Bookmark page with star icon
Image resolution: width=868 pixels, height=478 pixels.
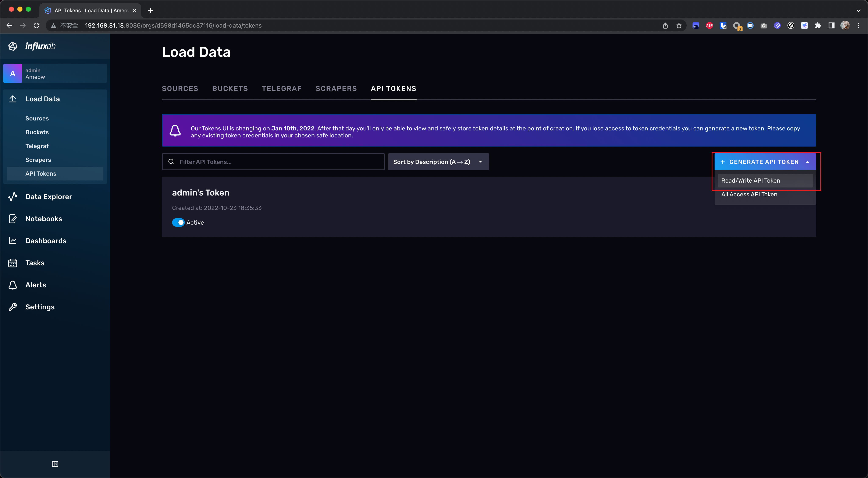pyautogui.click(x=679, y=26)
